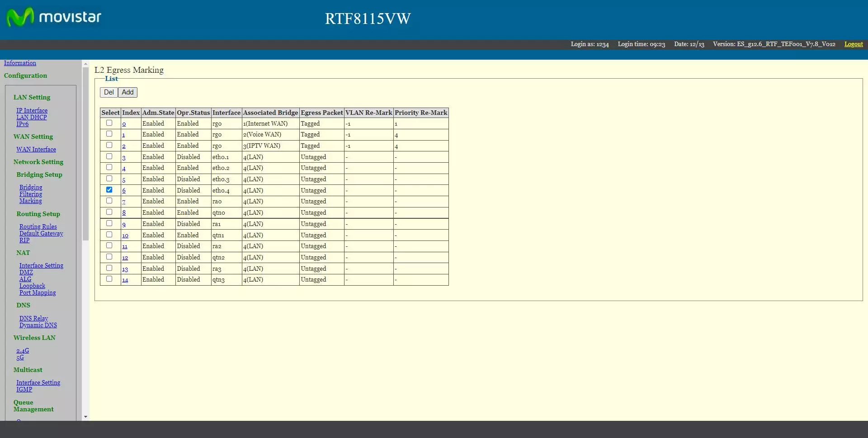Check the box for the ra0 interface row

109,201
